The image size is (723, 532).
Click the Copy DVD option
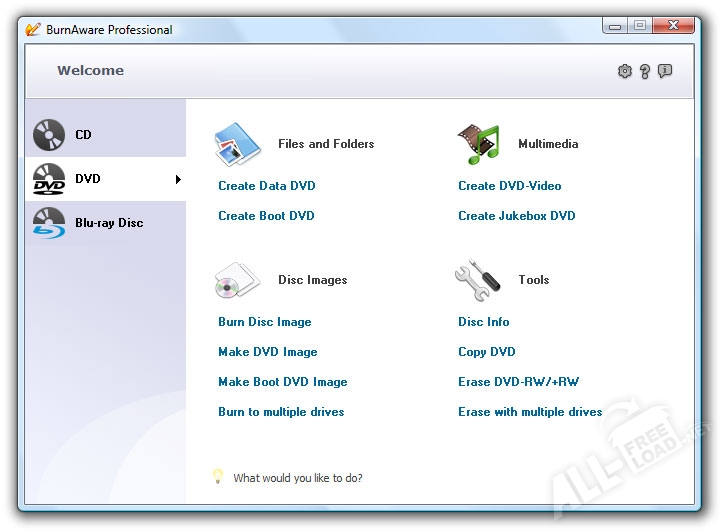pos(486,352)
